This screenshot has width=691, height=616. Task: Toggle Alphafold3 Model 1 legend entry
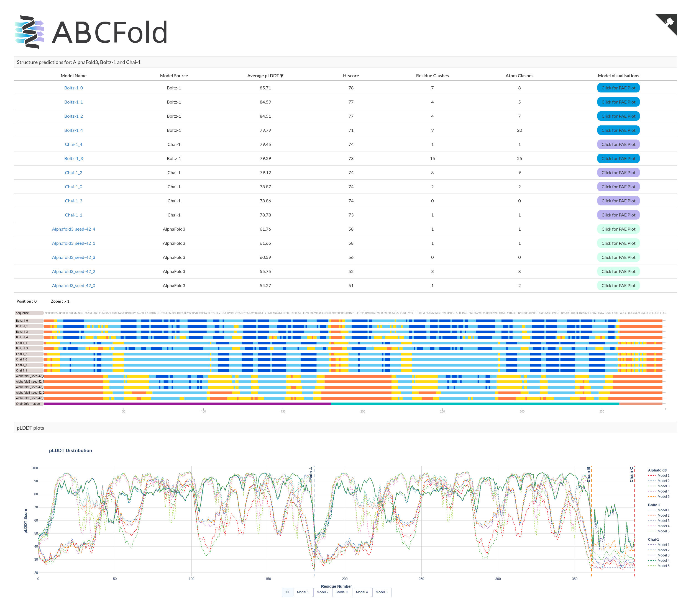(x=663, y=476)
